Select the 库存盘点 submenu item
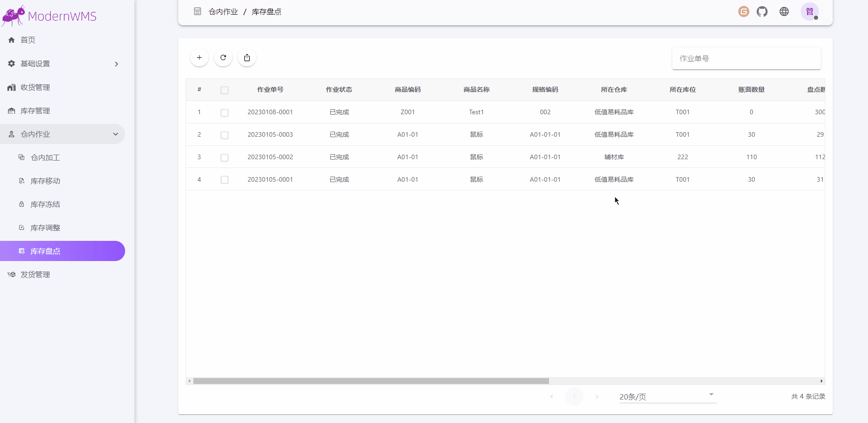This screenshot has width=868, height=423. tap(62, 251)
